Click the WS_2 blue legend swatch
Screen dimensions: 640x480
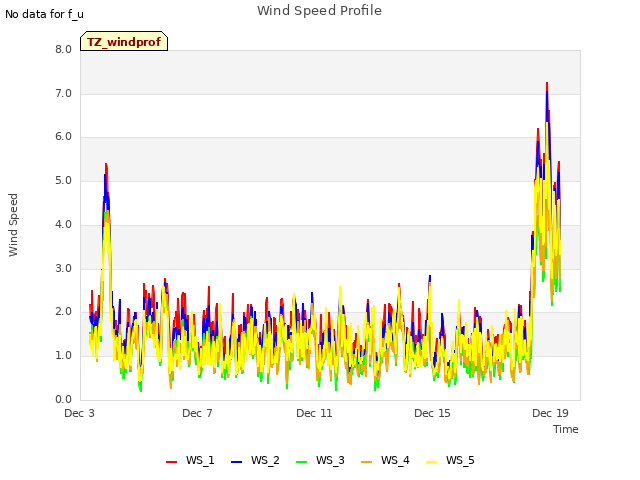236,462
